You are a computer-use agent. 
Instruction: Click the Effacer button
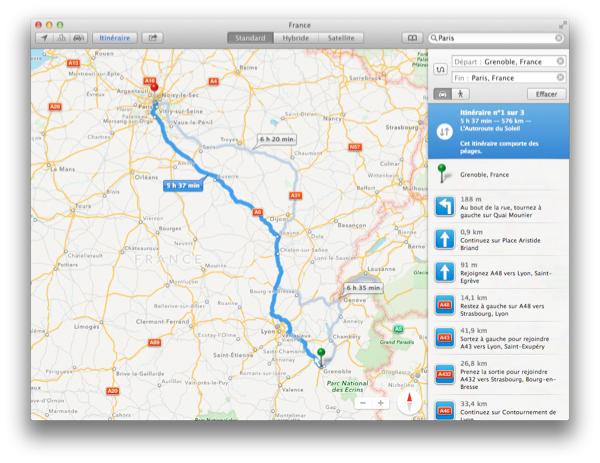[546, 94]
